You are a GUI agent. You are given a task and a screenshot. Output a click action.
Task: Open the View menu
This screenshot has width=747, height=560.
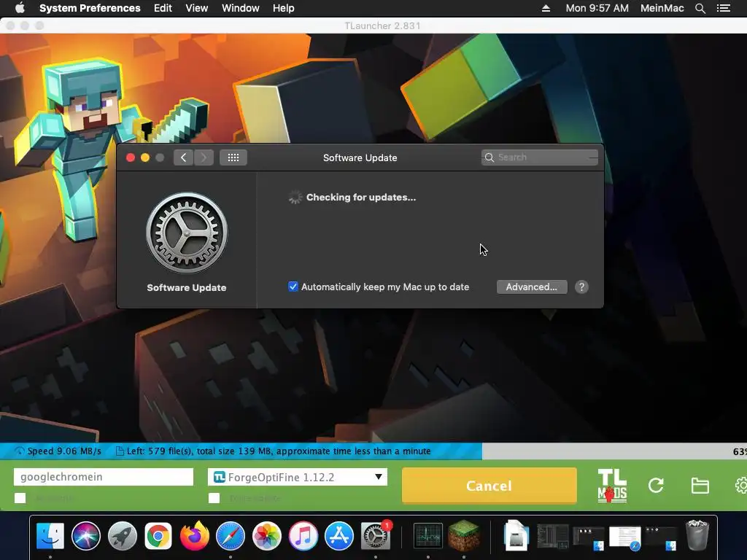click(x=197, y=8)
